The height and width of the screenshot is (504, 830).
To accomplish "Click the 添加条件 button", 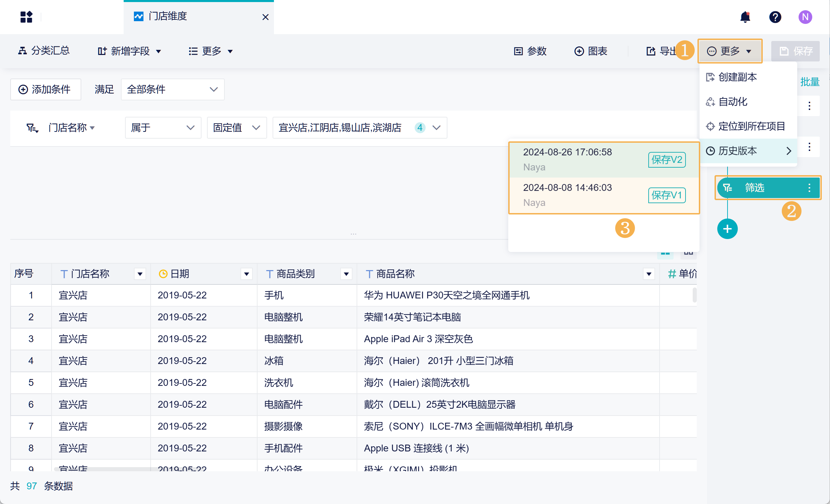I will point(45,89).
